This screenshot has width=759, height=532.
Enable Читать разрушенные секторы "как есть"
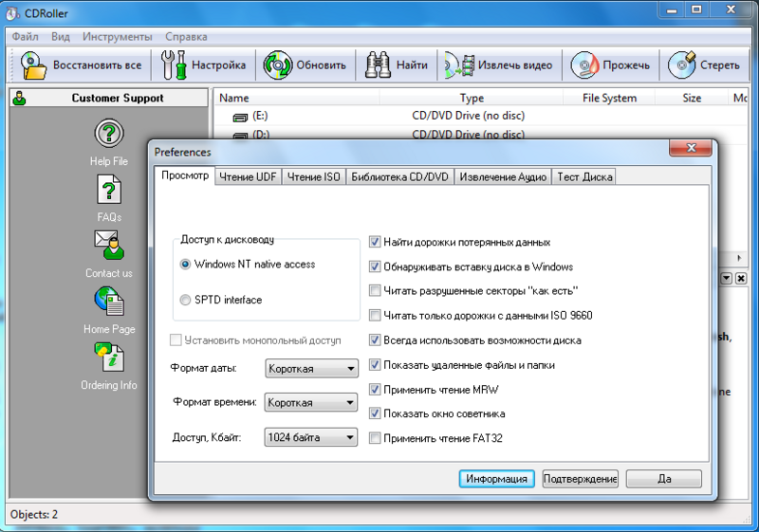[x=375, y=290]
